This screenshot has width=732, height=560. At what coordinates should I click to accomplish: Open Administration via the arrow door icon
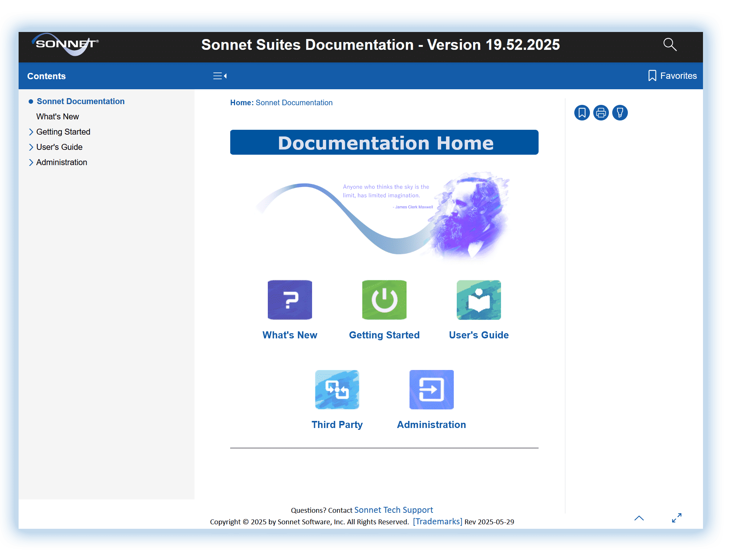pyautogui.click(x=431, y=389)
